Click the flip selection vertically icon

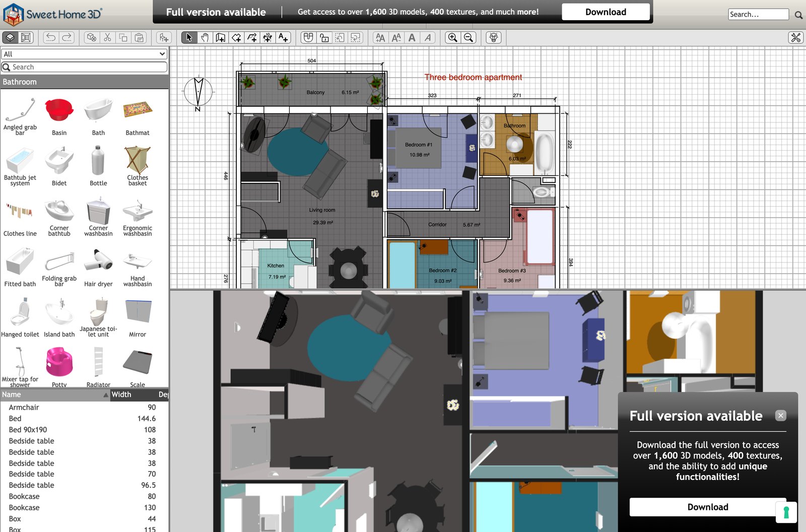pos(356,37)
